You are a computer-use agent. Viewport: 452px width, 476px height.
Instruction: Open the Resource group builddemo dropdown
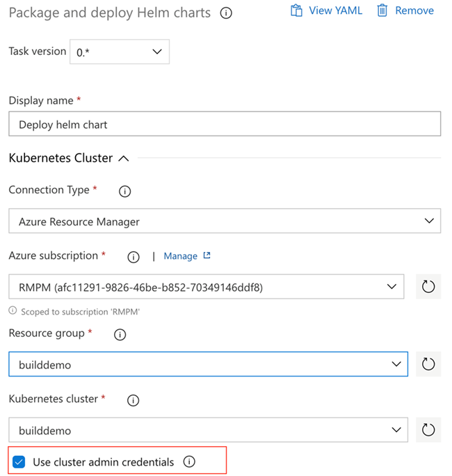(x=208, y=364)
